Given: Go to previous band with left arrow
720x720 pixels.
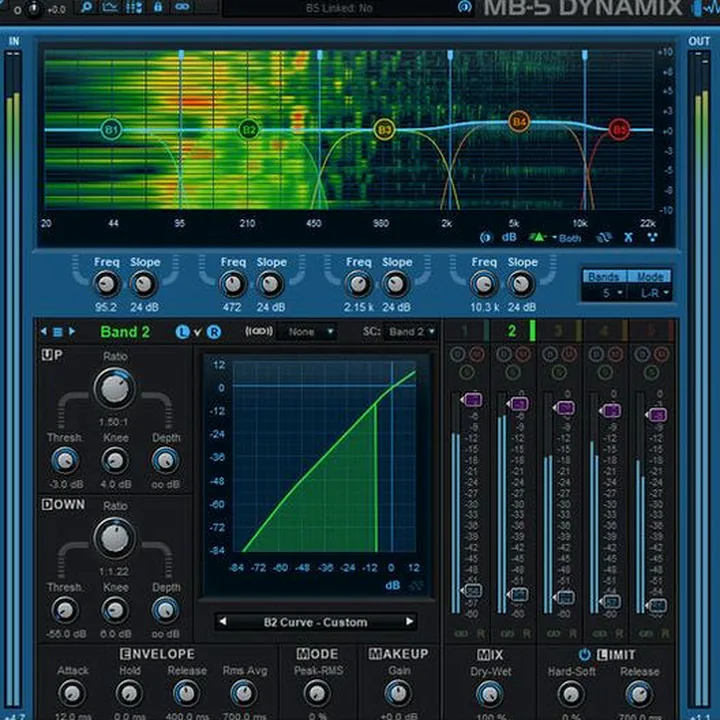Looking at the screenshot, I should 44,331.
